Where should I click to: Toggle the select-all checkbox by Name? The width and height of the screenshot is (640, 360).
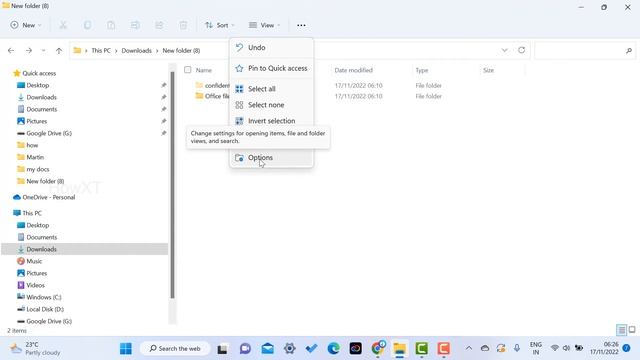(x=187, y=70)
